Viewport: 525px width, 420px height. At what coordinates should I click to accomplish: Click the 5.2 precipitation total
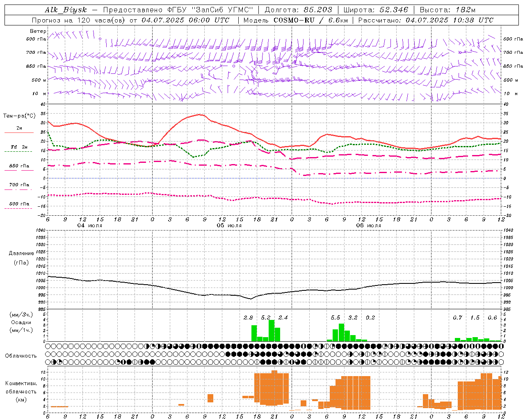tap(266, 317)
